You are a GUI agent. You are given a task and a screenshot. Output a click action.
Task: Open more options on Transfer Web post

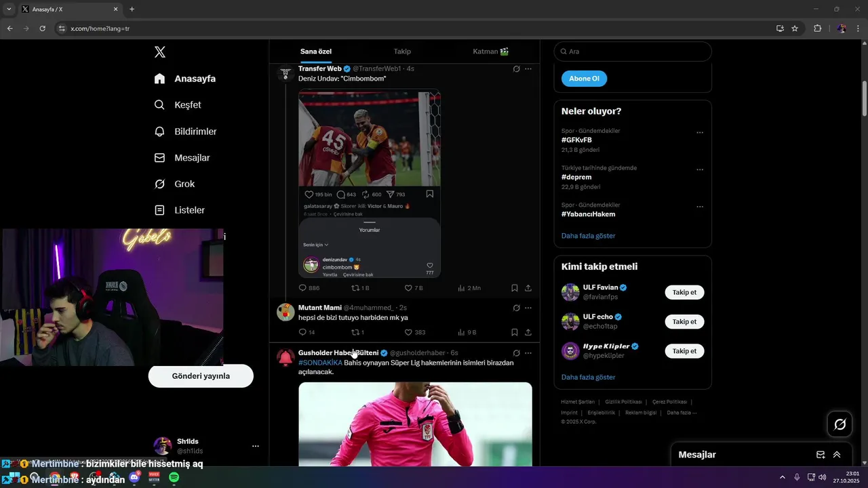[x=528, y=69]
